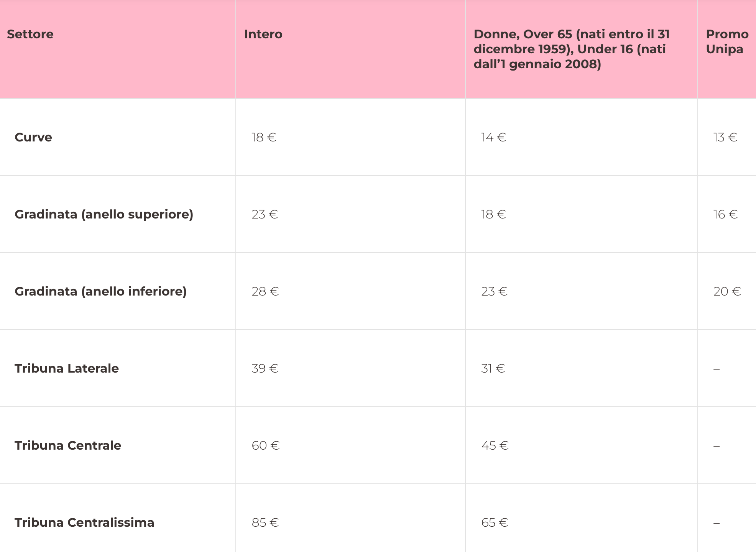Click the Donne, Over 65 header cell

click(572, 49)
